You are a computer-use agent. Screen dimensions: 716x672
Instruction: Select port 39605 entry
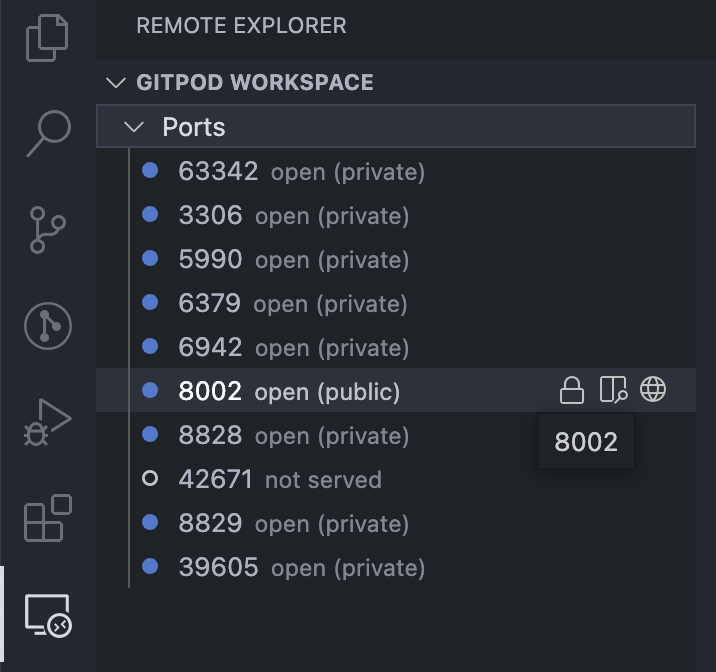(396, 567)
